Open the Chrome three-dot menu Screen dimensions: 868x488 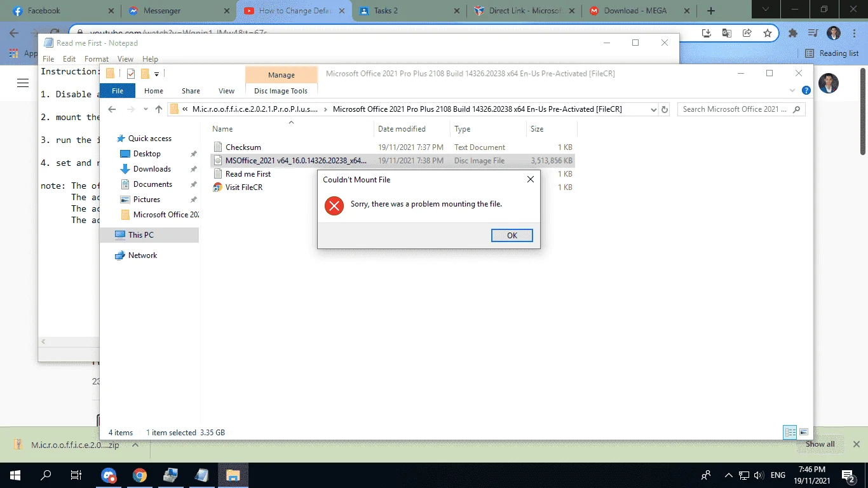tap(855, 33)
